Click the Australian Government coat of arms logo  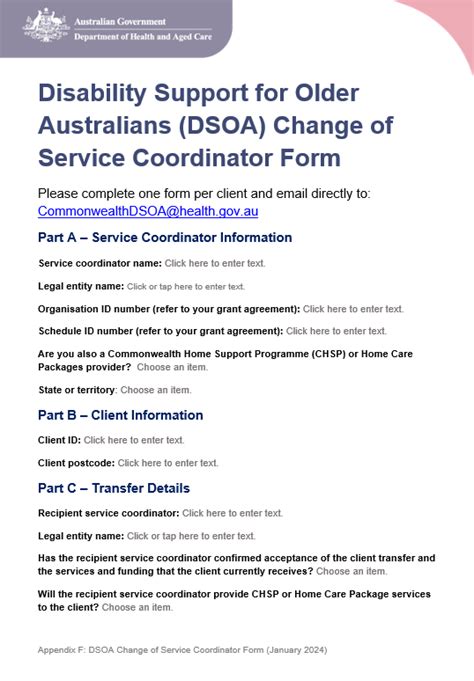pos(46,25)
